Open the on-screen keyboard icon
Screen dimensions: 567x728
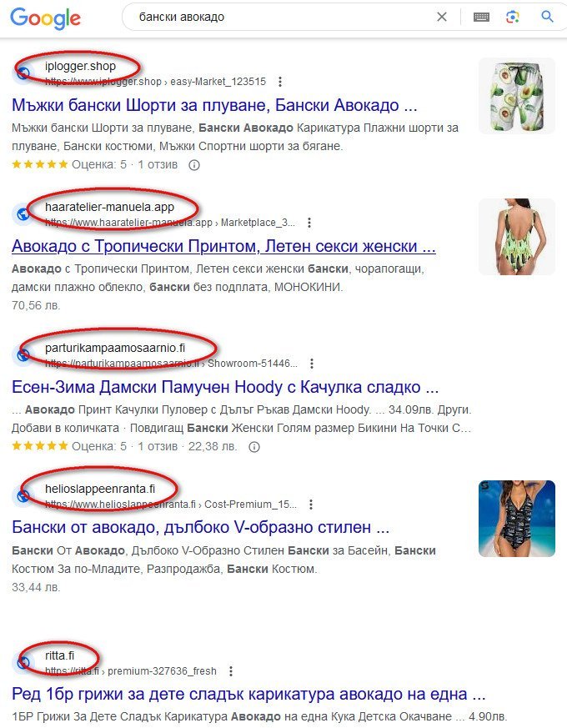coord(482,18)
